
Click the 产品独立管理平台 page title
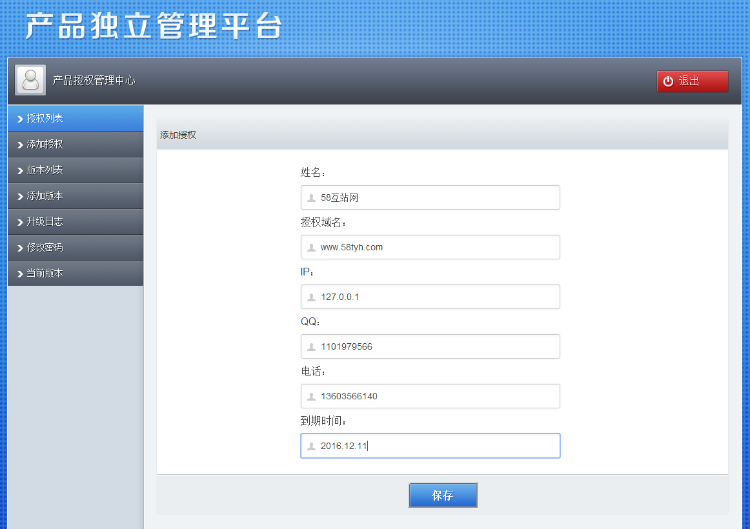[154, 26]
